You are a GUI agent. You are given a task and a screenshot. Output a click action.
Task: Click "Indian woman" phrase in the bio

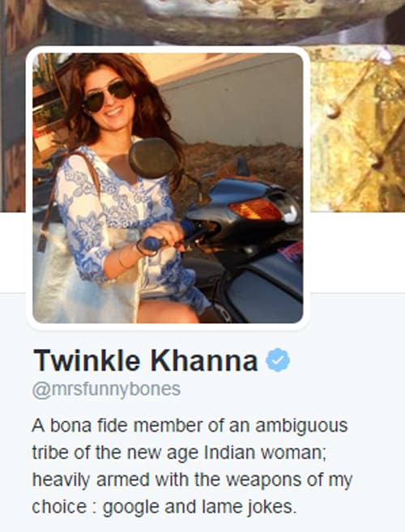265,453
